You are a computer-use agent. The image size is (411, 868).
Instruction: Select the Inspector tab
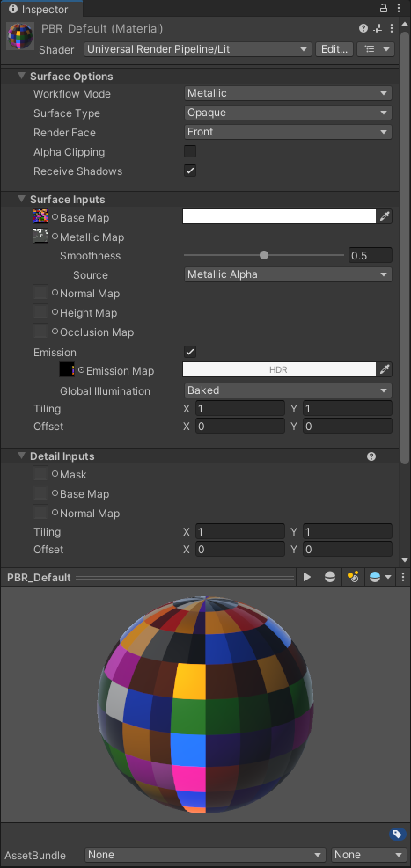pos(41,9)
